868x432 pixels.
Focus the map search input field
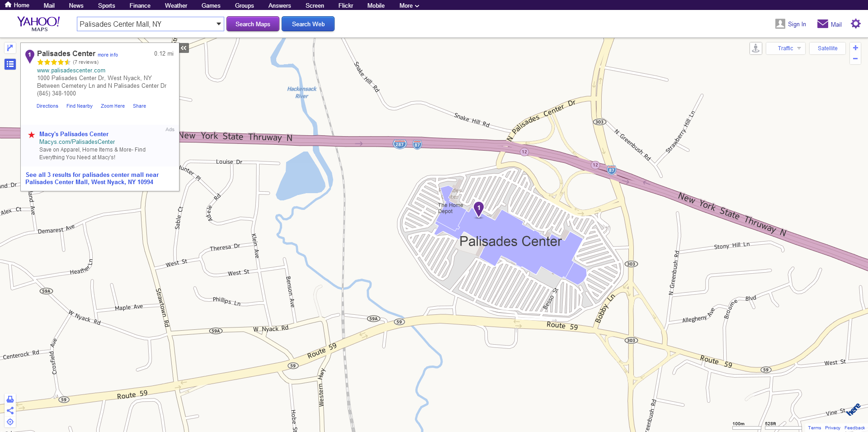coord(146,24)
